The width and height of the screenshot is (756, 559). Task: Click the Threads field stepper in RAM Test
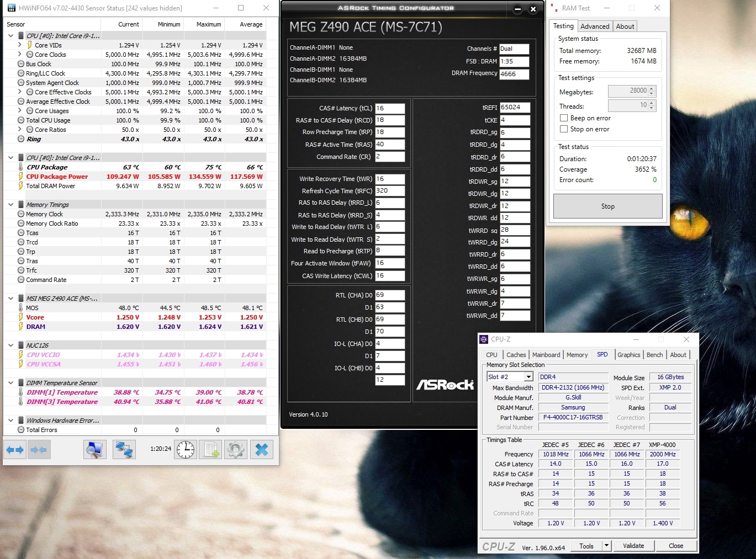pyautogui.click(x=652, y=105)
